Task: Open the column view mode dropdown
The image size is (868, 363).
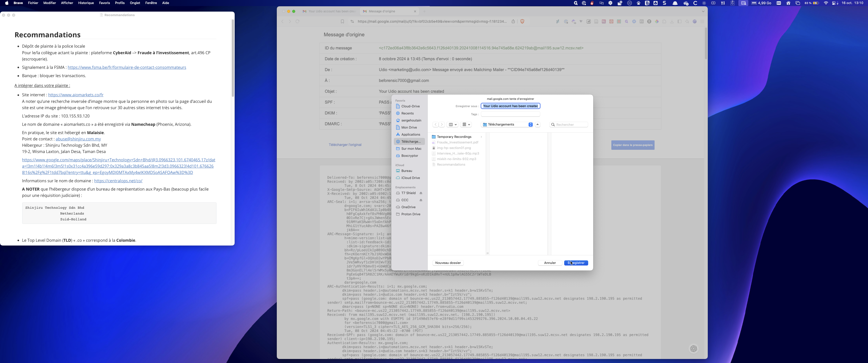Action: (452, 125)
